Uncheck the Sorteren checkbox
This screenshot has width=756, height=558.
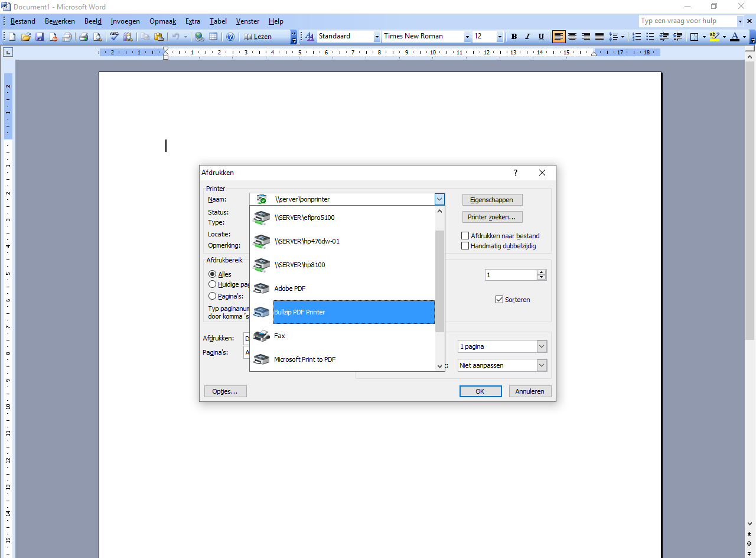[x=499, y=300]
